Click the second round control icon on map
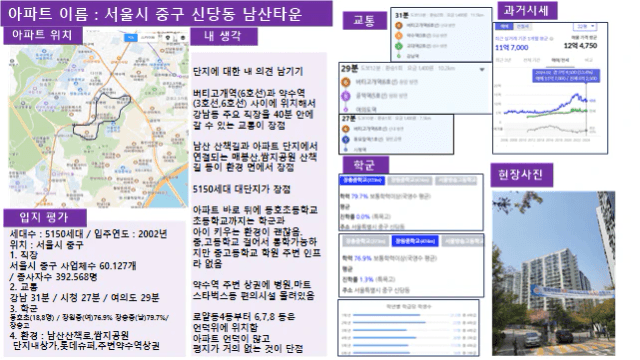Image resolution: width=640 pixels, height=360 pixels. [182, 38]
